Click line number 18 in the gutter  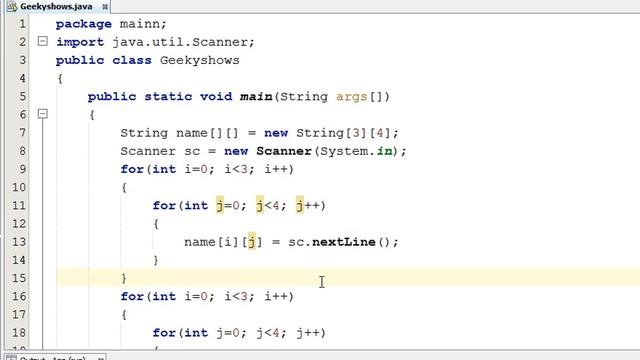tap(19, 333)
